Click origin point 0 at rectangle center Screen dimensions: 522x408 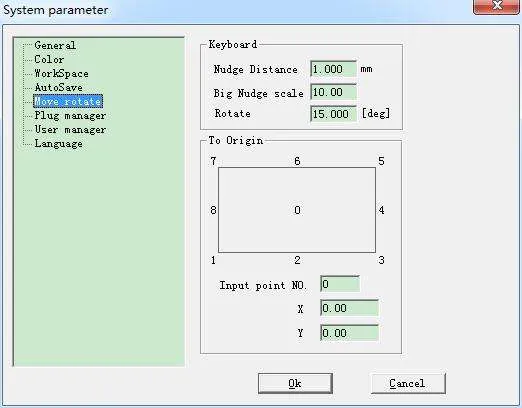[297, 210]
